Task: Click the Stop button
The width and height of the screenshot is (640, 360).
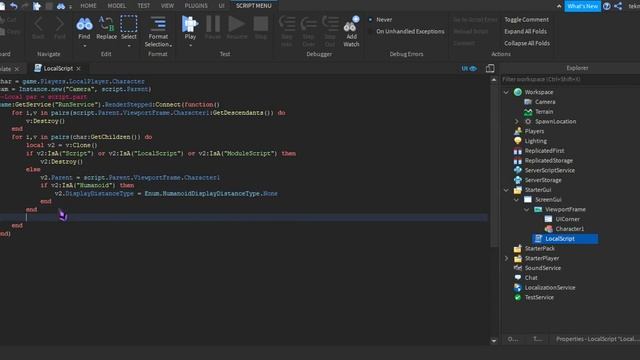Action: pos(261,28)
